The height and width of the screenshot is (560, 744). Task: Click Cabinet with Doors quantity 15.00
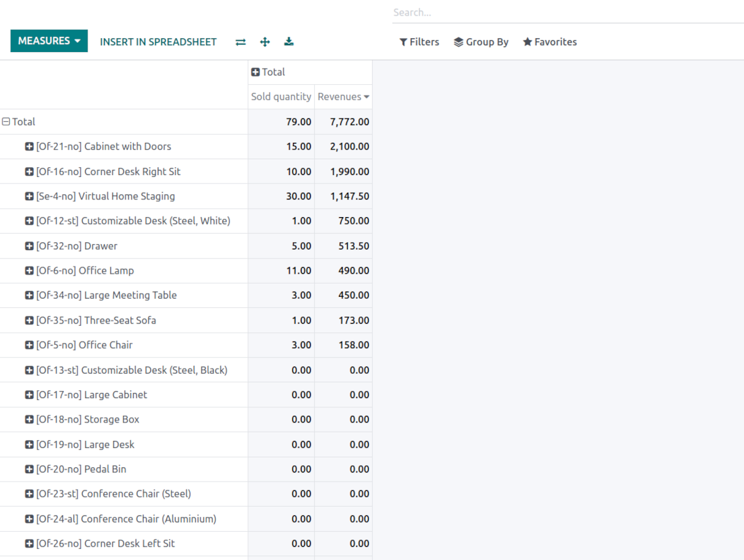coord(298,147)
